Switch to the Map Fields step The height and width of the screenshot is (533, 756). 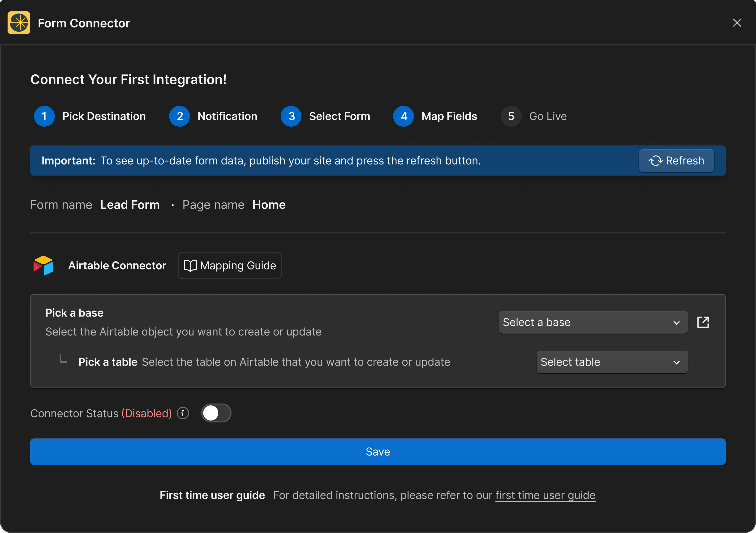tap(449, 116)
